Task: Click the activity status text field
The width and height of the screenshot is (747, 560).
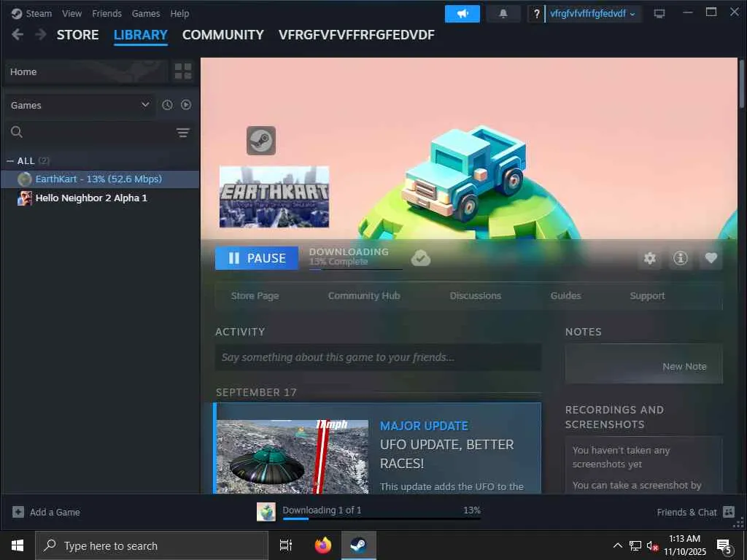Action: [379, 357]
